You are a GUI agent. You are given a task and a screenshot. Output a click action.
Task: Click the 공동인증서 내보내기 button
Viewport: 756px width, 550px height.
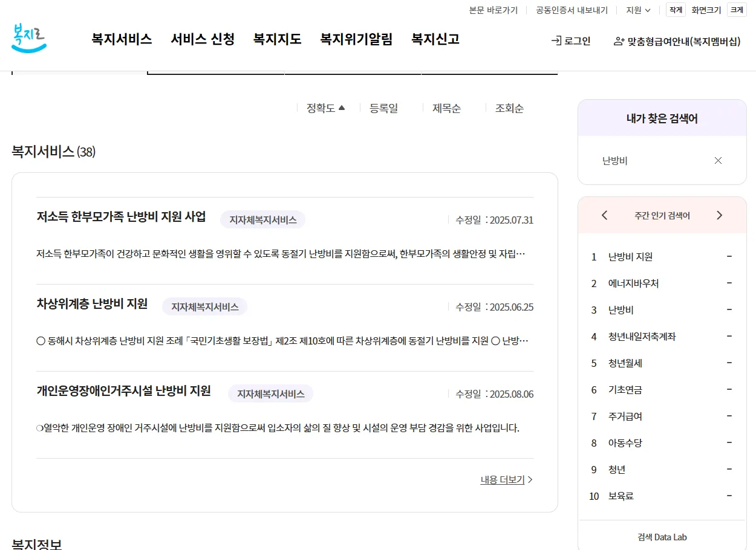pos(571,10)
